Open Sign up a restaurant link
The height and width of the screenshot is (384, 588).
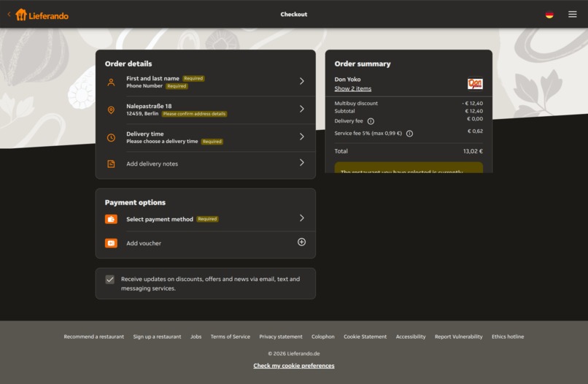(x=157, y=337)
